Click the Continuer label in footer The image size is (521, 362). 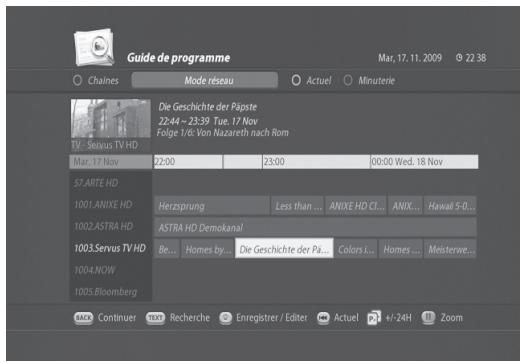click(x=117, y=318)
